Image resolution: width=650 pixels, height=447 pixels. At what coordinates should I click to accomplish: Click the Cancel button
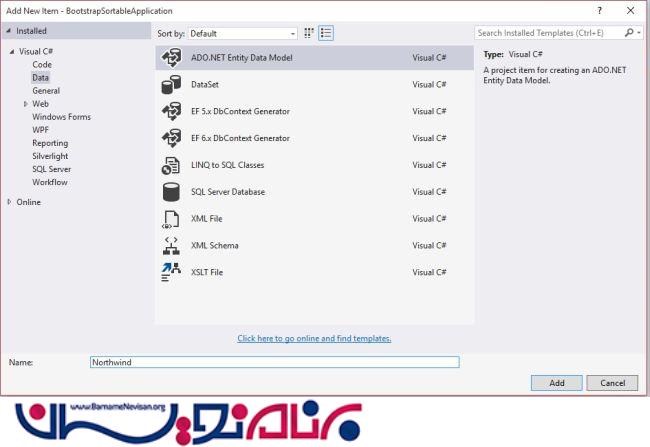click(612, 383)
